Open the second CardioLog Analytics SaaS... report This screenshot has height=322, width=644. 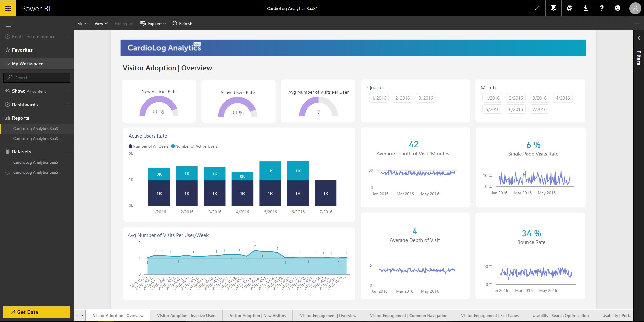(x=37, y=139)
